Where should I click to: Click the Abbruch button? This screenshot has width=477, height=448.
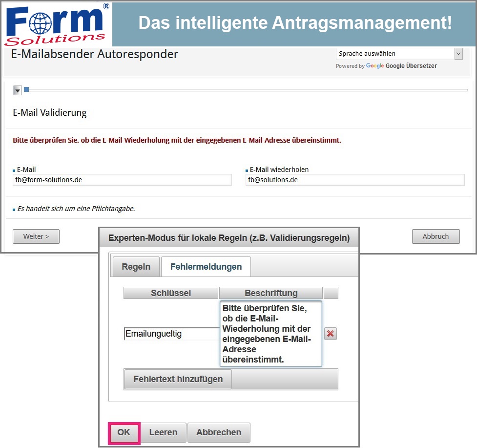pyautogui.click(x=436, y=236)
